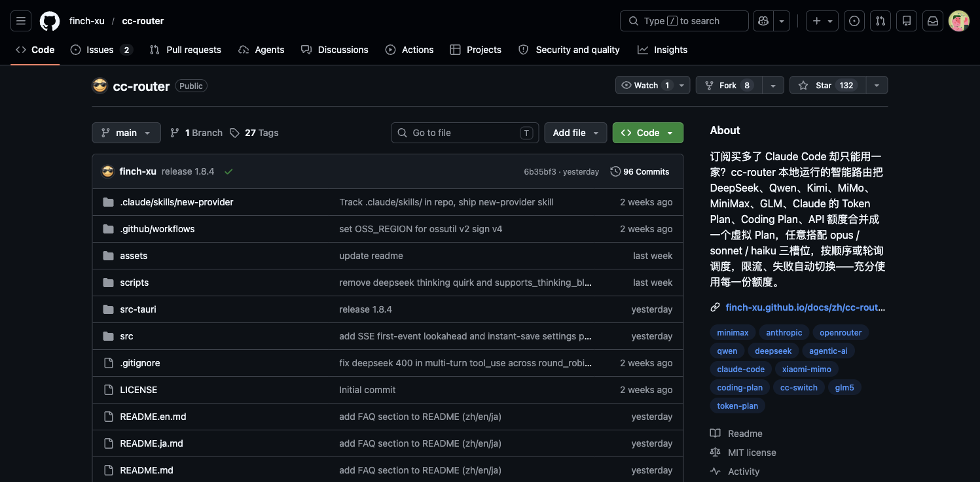
Task: Open the Agents tab
Action: (261, 50)
